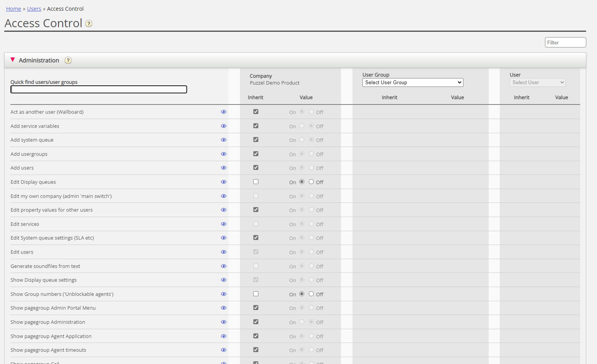Select On radio for Show Group numbers

(302, 294)
